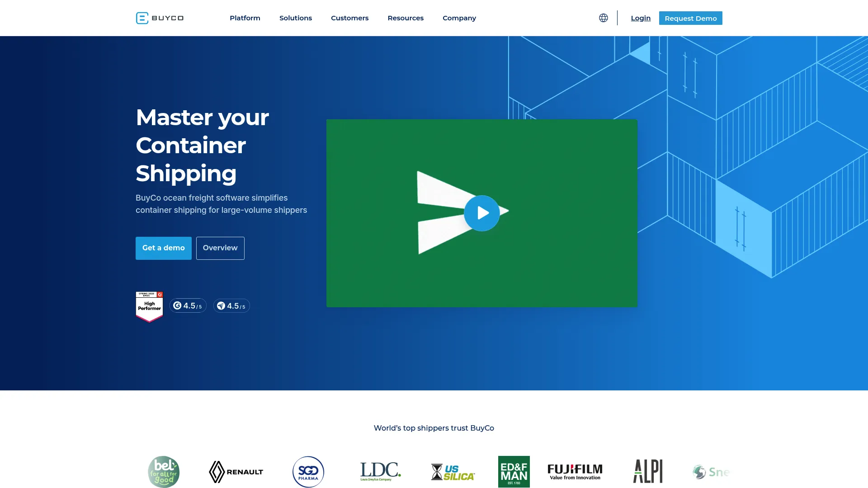This screenshot has height=488, width=868.
Task: Click the 'Master your Container Shipping' headline
Action: coord(202,145)
